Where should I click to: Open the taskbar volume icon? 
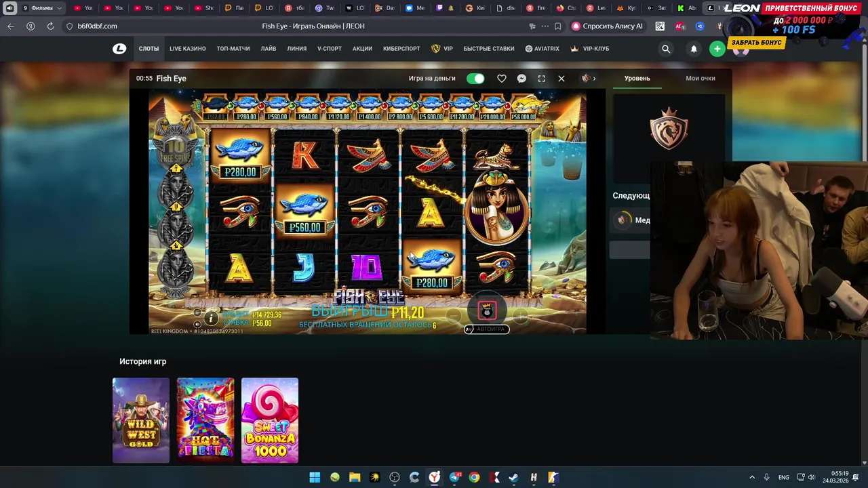tap(811, 477)
